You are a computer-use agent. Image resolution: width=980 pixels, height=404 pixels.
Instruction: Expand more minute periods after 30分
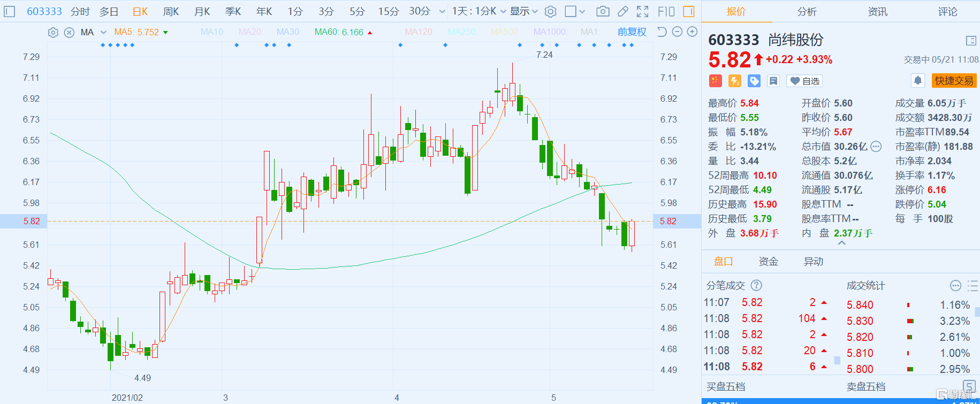(x=442, y=11)
